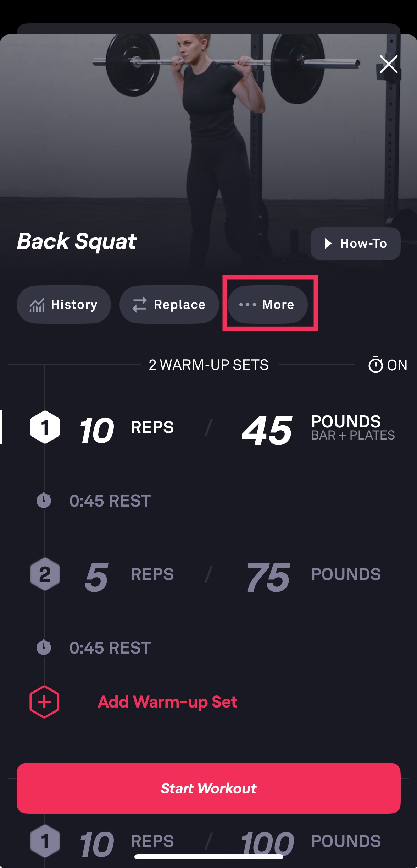The height and width of the screenshot is (868, 417).
Task: Open Bar + Plates weight breakdown
Action: click(x=353, y=435)
